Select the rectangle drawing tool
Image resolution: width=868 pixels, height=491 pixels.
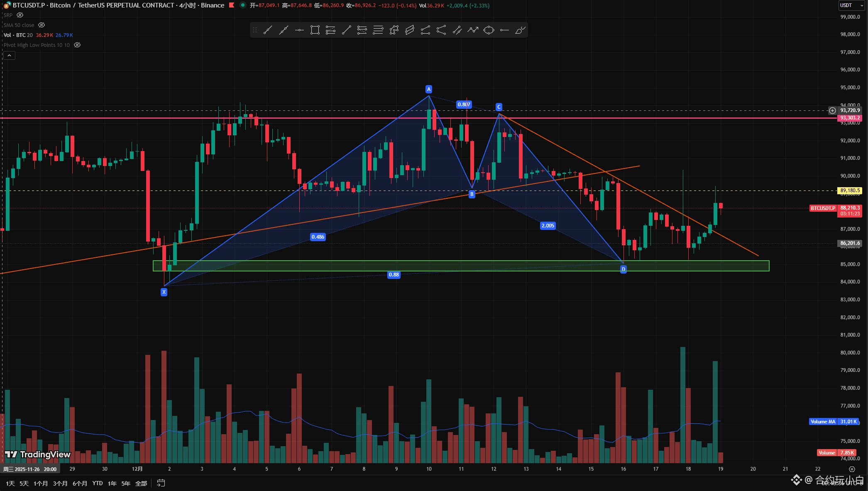tap(315, 30)
